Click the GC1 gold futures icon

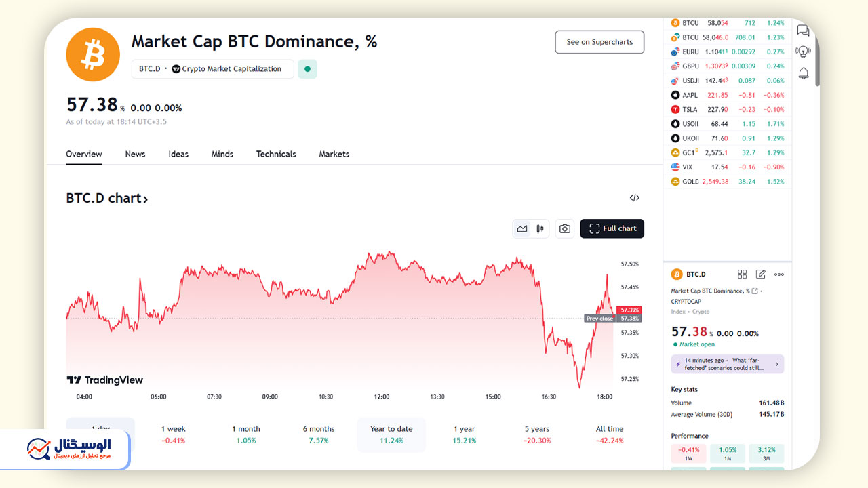[x=675, y=152]
